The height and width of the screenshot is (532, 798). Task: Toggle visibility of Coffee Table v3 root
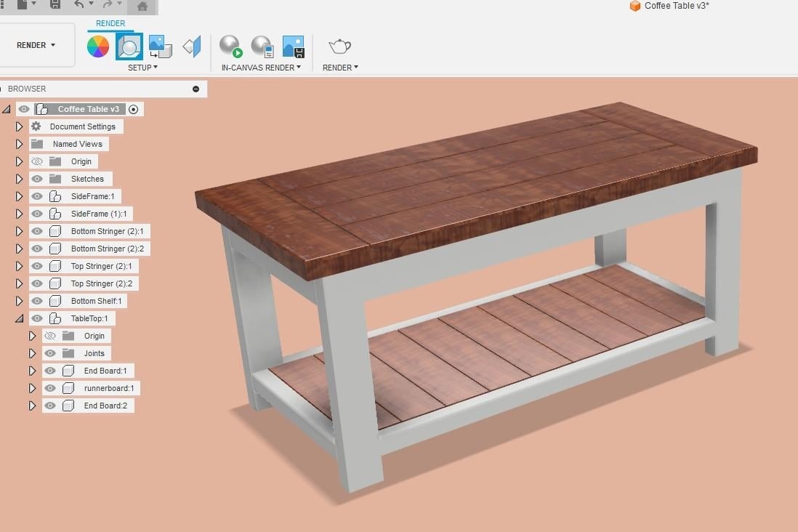point(24,109)
